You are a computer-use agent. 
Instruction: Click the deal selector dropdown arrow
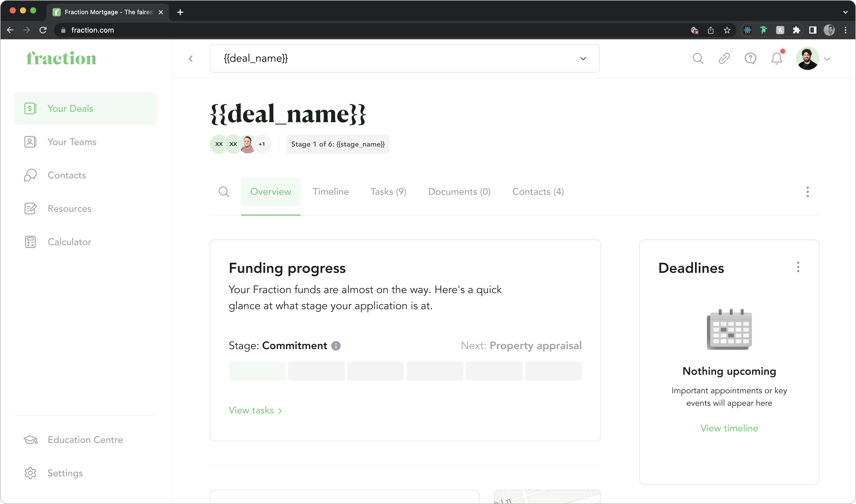click(583, 58)
